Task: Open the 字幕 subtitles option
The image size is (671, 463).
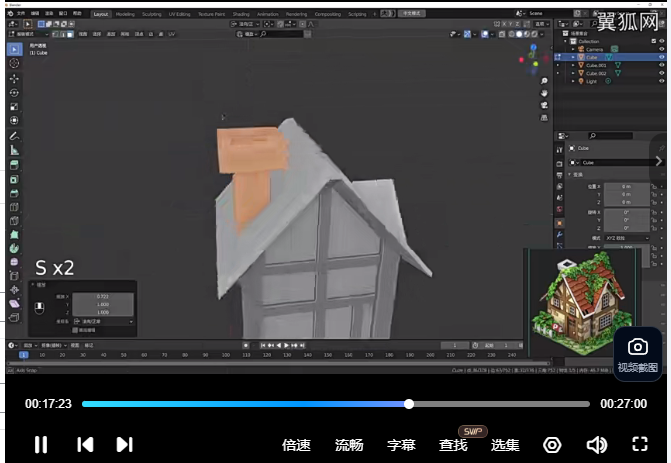Action: click(x=401, y=445)
